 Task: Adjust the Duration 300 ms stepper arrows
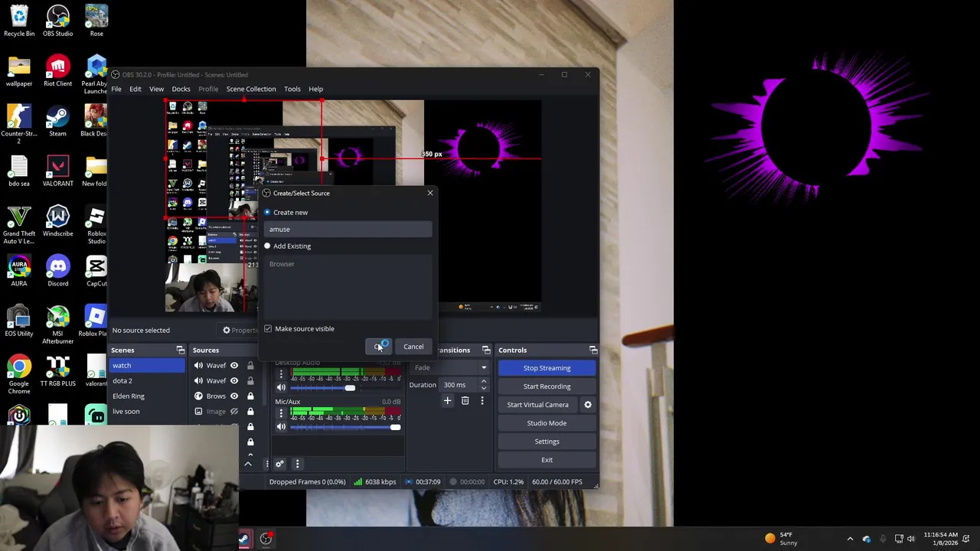coord(483,384)
